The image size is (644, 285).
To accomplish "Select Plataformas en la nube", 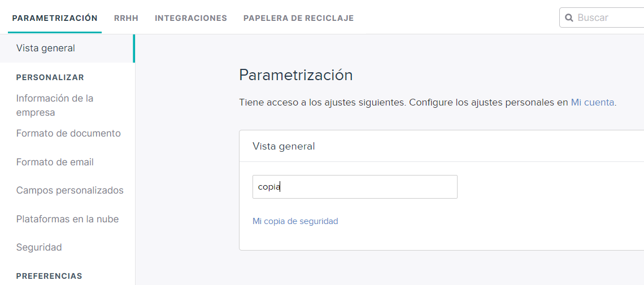I will click(67, 219).
